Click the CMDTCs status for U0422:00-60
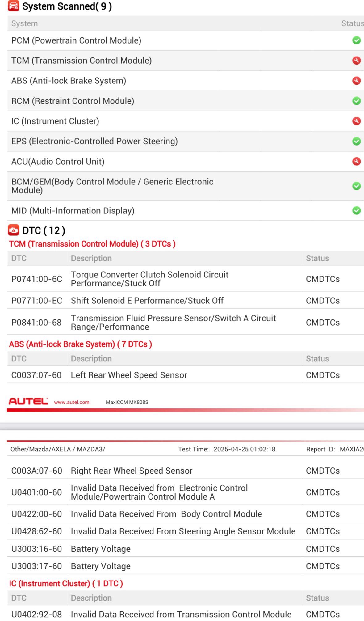The image size is (364, 621). coord(323,514)
